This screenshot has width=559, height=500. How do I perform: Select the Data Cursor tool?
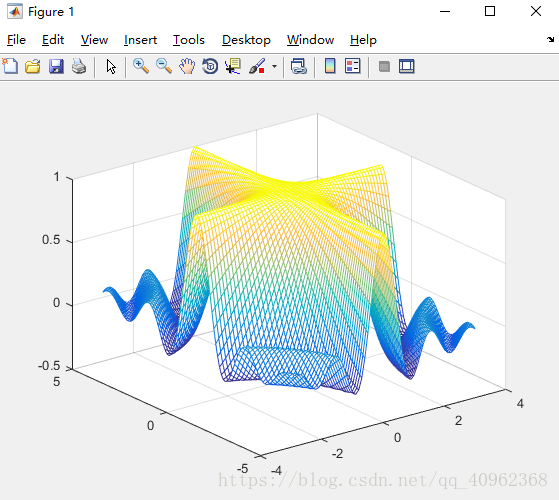(233, 66)
